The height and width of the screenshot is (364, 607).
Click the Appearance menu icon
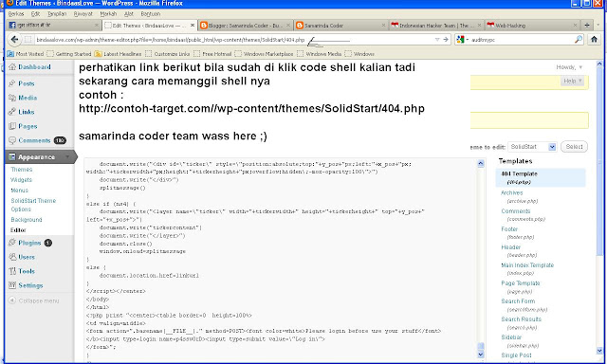point(12,156)
